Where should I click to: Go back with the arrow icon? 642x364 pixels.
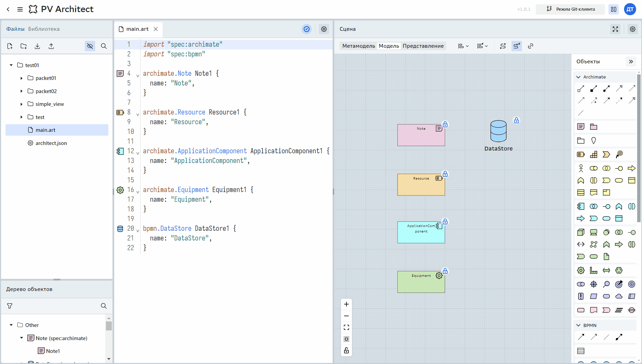tap(8, 9)
